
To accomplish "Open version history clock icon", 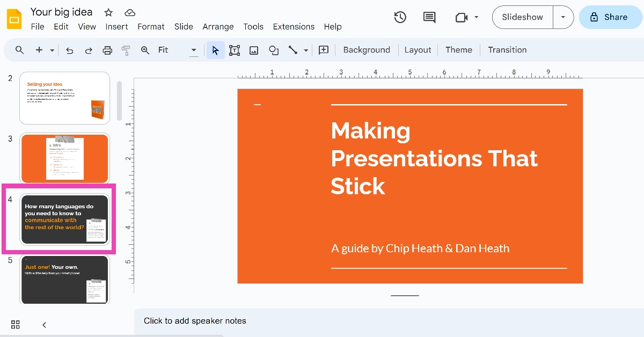I will pyautogui.click(x=400, y=17).
